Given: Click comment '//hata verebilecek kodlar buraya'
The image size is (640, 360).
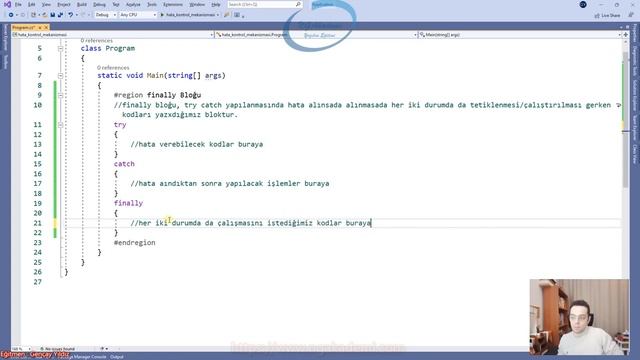Looking at the screenshot, I should click(x=197, y=144).
